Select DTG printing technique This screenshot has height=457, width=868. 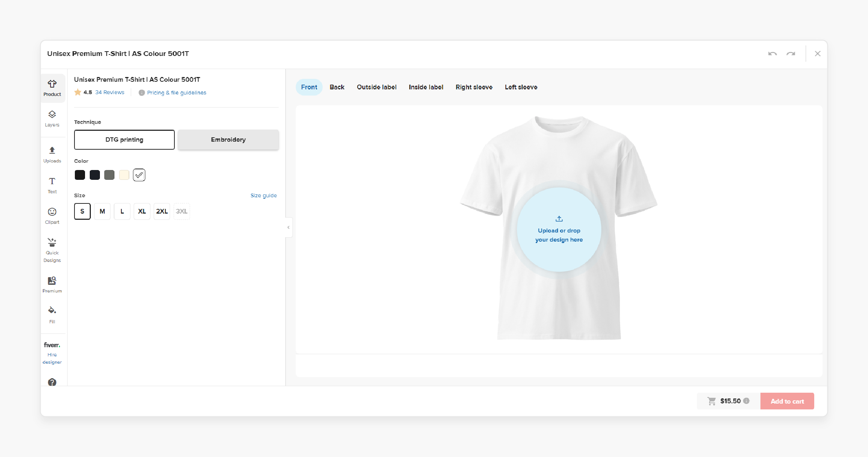[124, 139]
